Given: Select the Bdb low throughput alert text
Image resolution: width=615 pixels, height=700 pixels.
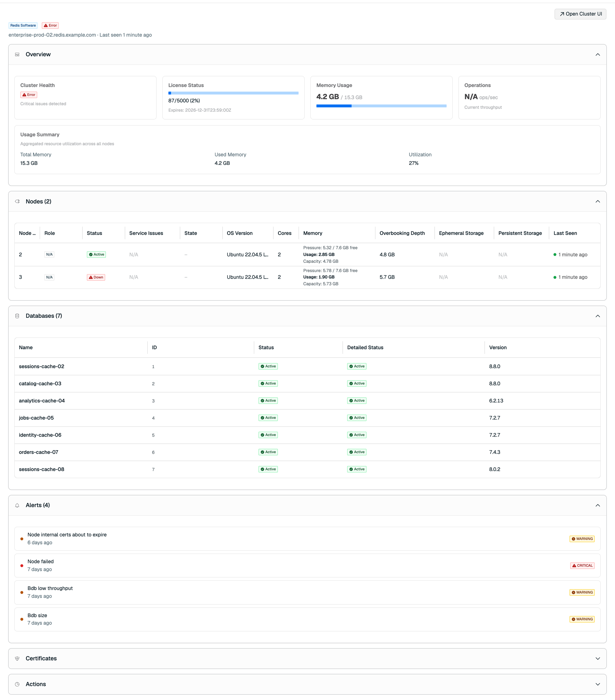Looking at the screenshot, I should pos(50,588).
